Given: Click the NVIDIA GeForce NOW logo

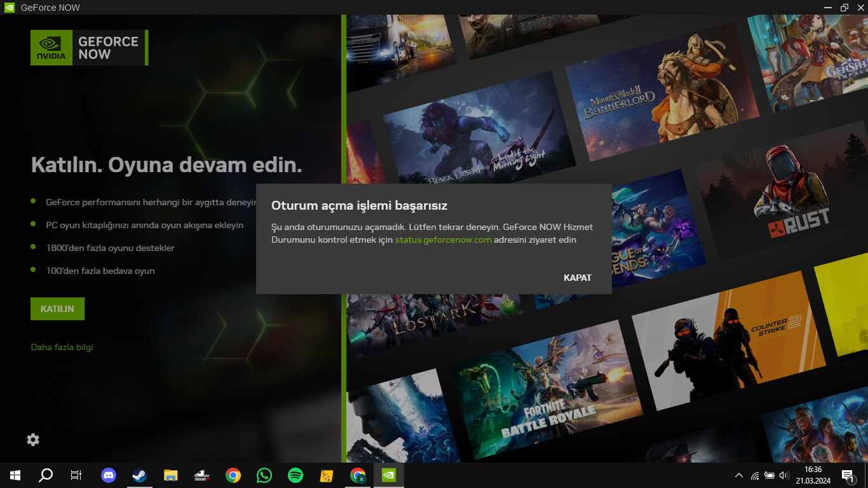Looking at the screenshot, I should click(90, 48).
